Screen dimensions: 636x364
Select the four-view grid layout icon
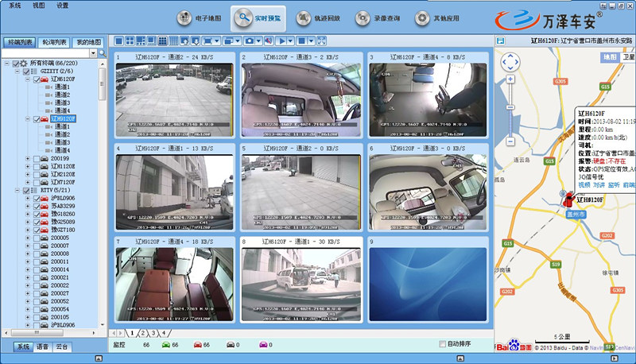tap(130, 41)
